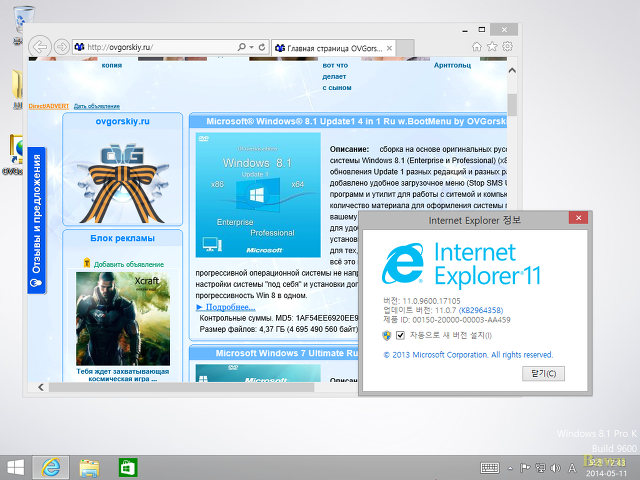Click the product ID 00150-20000-00003-AA459 text

[447, 320]
